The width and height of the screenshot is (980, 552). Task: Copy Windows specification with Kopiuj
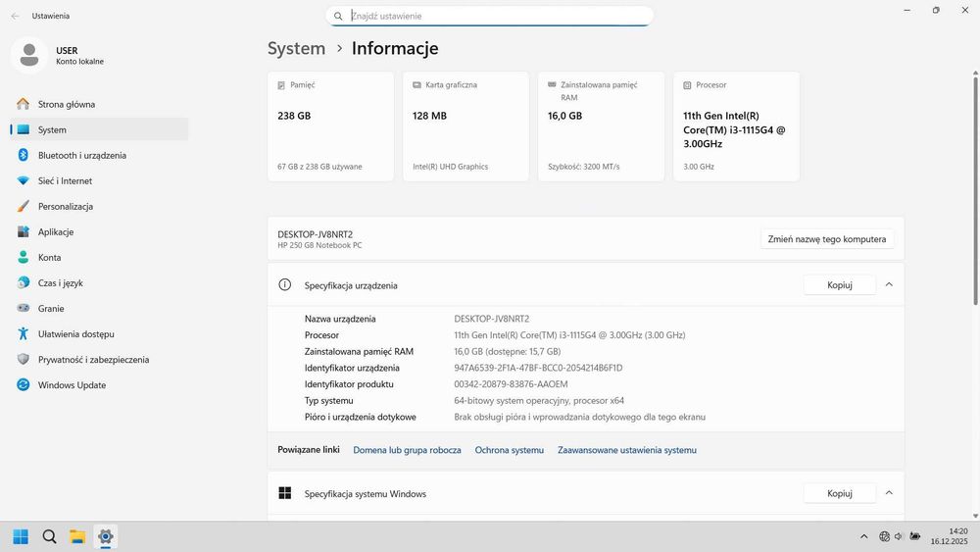(x=840, y=493)
